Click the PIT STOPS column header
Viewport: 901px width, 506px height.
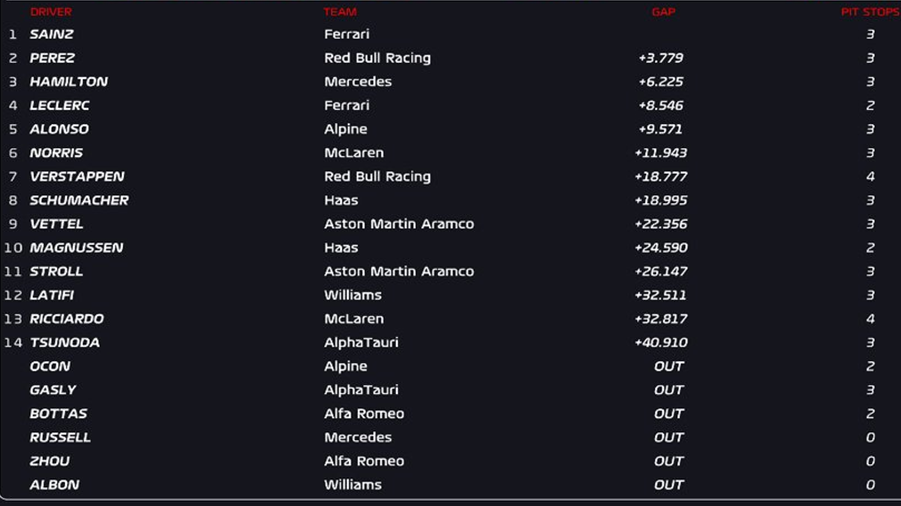click(x=870, y=11)
